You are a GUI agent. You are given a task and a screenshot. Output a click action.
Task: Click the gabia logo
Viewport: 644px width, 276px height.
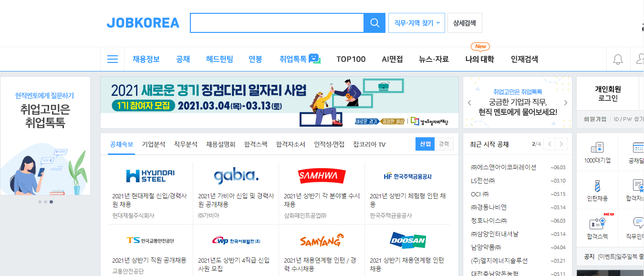pyautogui.click(x=236, y=176)
